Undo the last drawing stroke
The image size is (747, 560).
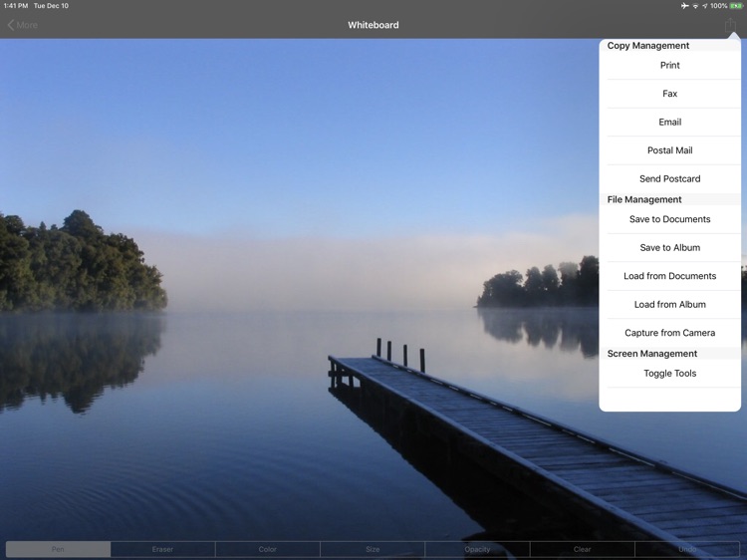687,549
